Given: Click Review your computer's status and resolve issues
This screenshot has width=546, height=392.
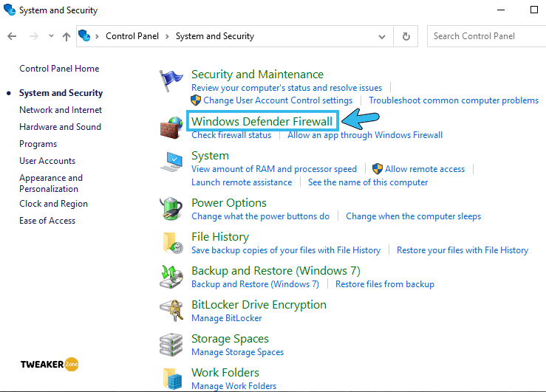Looking at the screenshot, I should click(x=287, y=88).
